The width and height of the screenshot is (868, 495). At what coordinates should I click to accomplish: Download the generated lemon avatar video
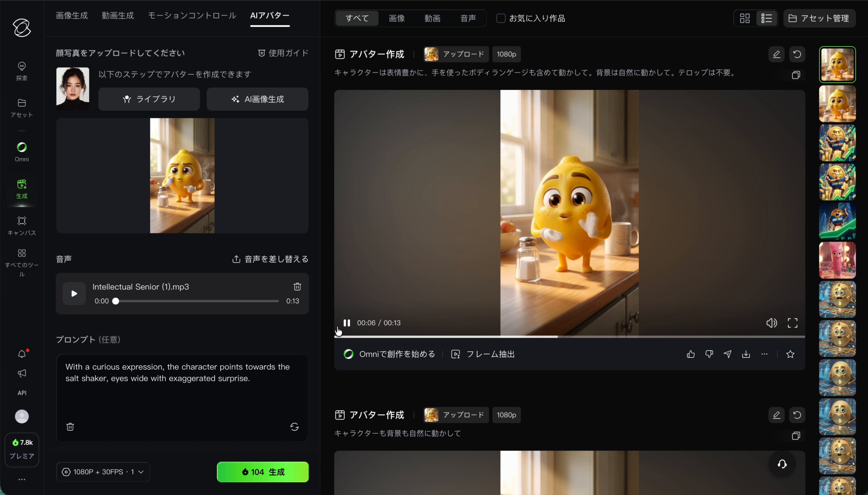(746, 354)
